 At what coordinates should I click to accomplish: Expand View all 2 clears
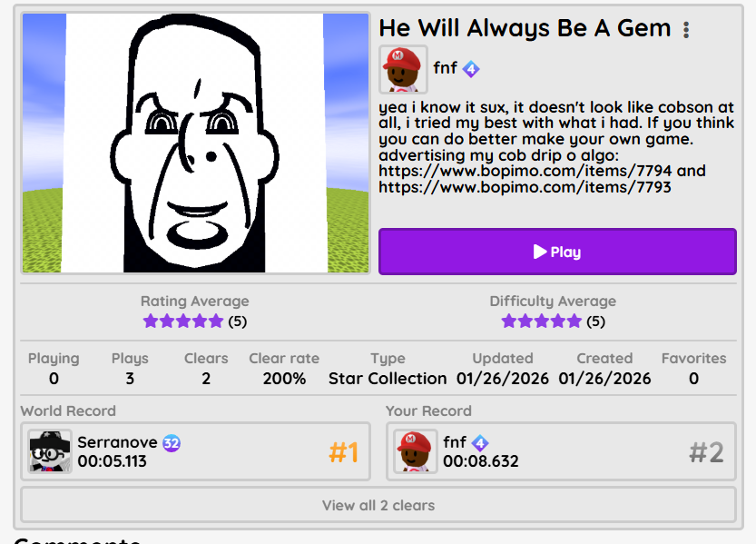(378, 505)
